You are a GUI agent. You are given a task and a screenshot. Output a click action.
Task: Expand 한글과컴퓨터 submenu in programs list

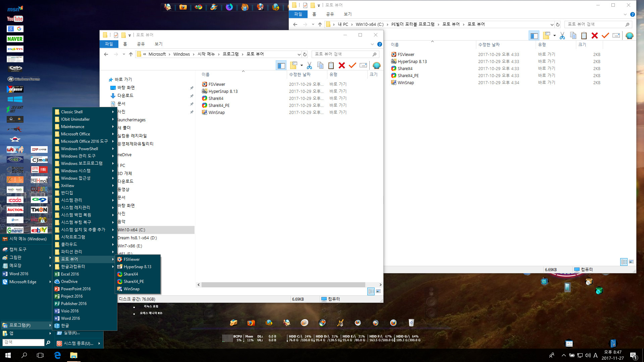coord(113,267)
